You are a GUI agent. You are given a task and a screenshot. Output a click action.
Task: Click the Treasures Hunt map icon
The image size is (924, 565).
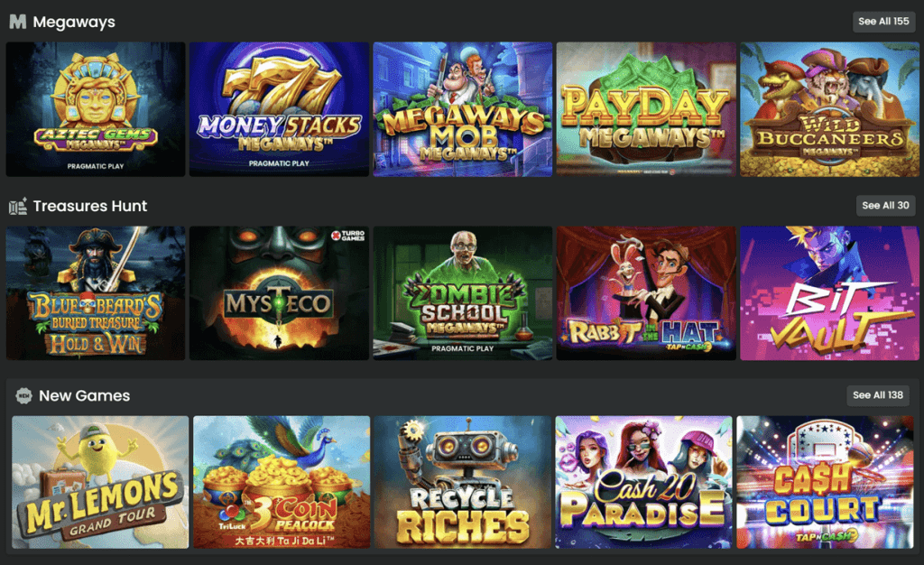(x=18, y=206)
